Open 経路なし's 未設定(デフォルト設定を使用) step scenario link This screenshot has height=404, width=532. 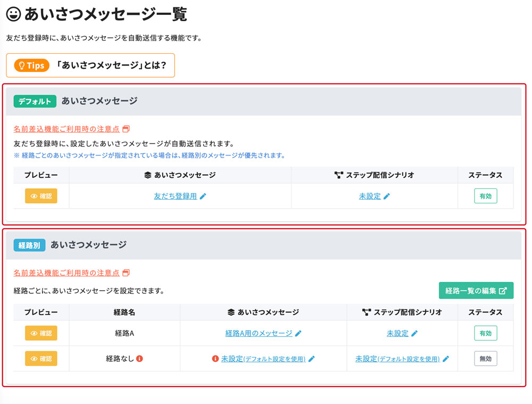coord(397,359)
